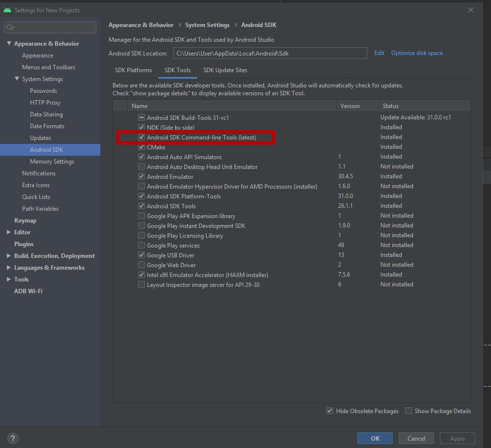Open Memory Settings page
491x448 pixels.
(52, 161)
